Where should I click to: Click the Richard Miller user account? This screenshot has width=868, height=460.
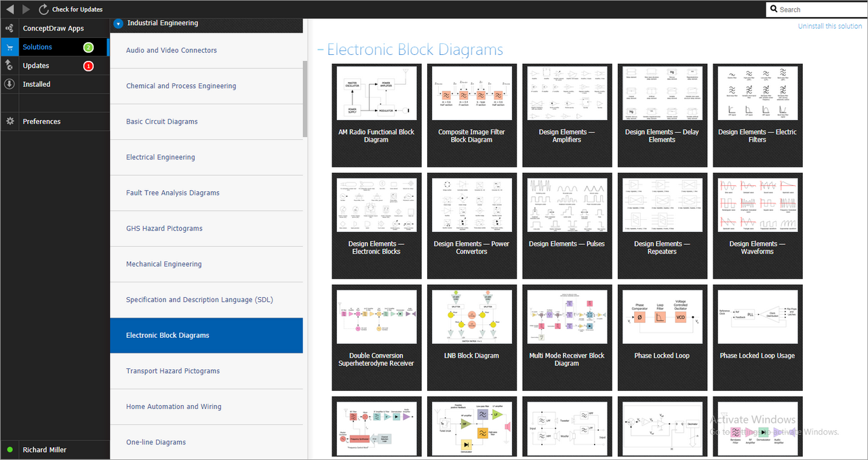(44, 450)
